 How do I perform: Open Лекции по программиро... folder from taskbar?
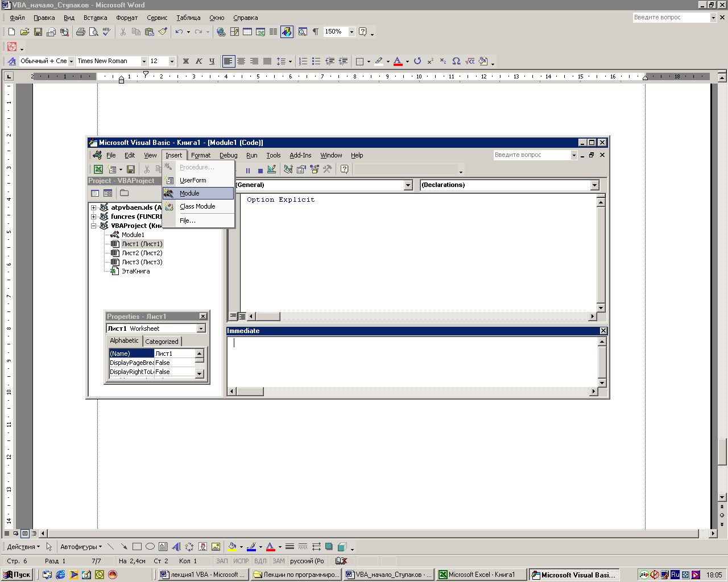pyautogui.click(x=296, y=575)
